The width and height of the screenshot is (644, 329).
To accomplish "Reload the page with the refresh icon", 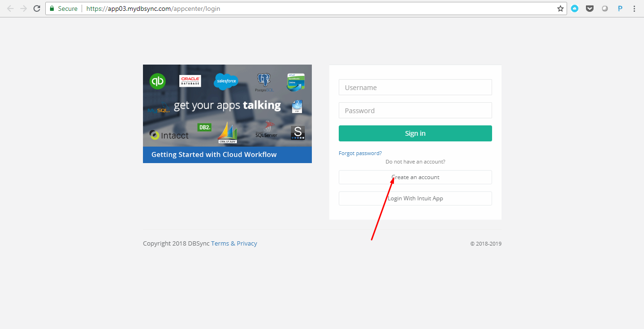I will pos(37,8).
